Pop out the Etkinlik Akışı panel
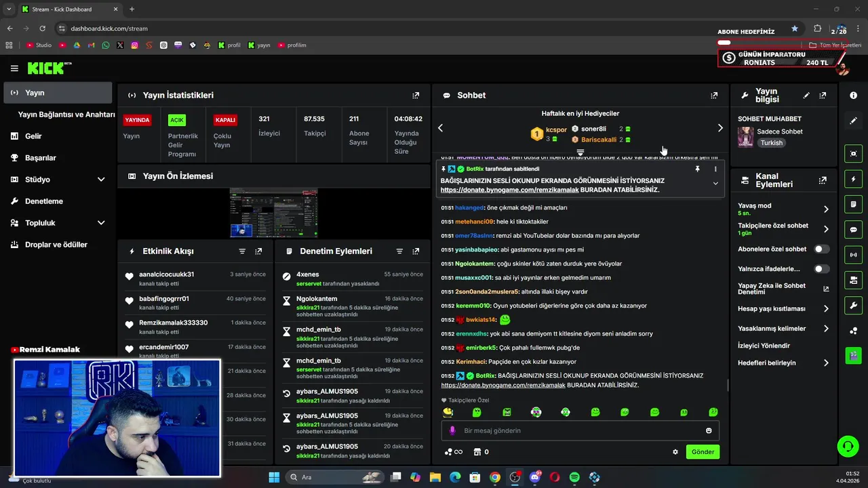Screen dimensions: 868x488 (x=258, y=251)
